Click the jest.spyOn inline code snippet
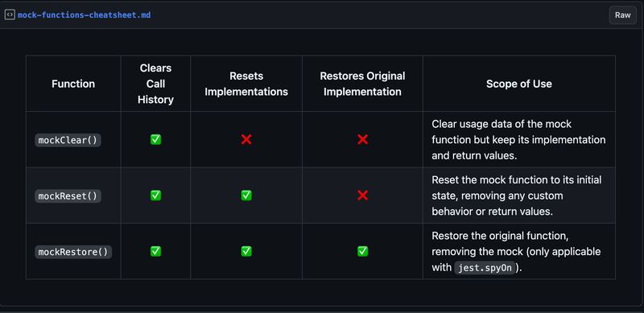 click(x=485, y=268)
